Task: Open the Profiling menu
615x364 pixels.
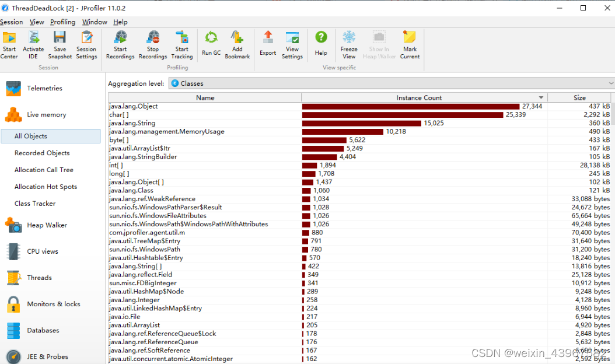Action: tap(63, 22)
